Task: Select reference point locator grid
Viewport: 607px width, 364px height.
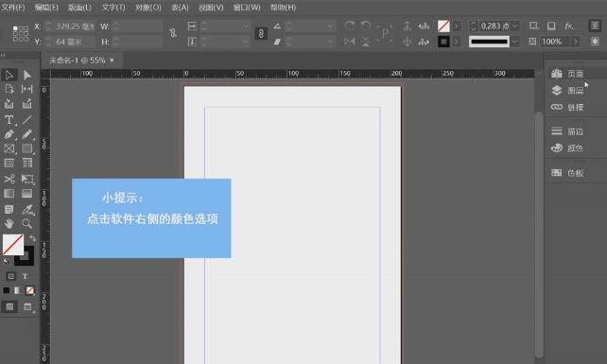Action: pyautogui.click(x=21, y=34)
